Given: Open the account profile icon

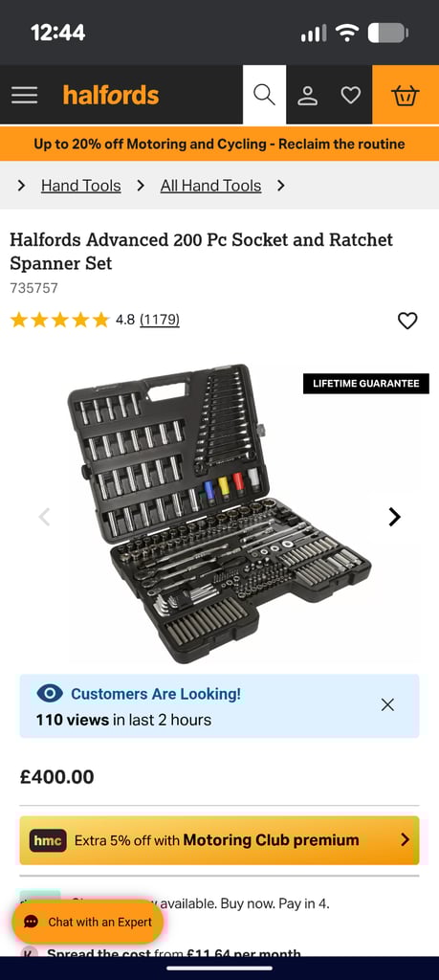Looking at the screenshot, I should (307, 96).
